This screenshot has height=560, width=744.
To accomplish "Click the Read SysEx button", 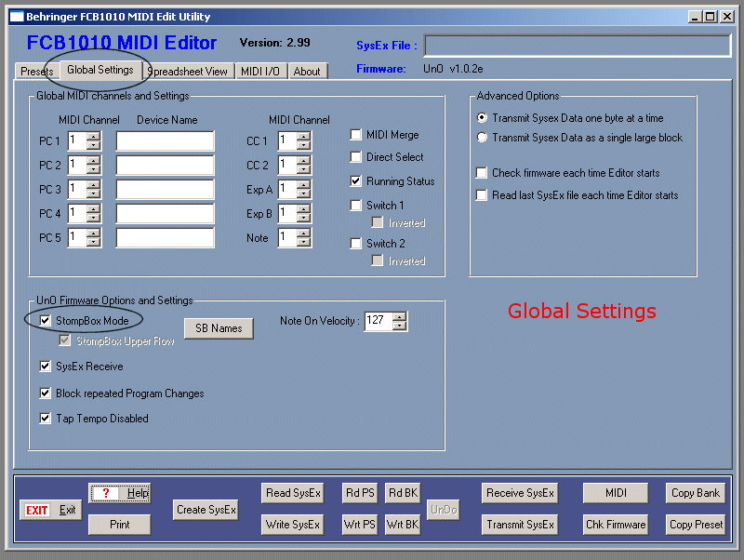I will click(x=293, y=494).
